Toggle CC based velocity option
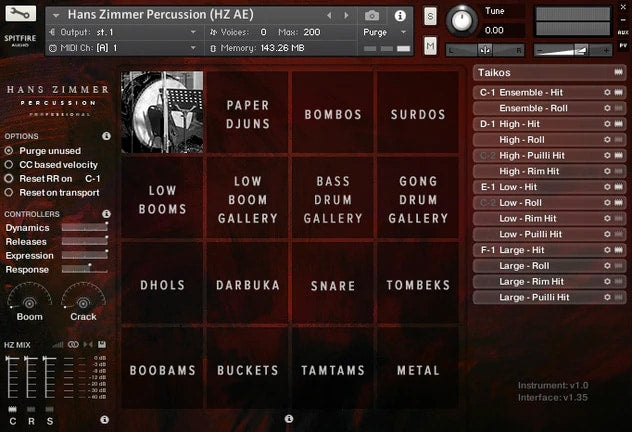Image resolution: width=632 pixels, height=432 pixels. (10, 164)
